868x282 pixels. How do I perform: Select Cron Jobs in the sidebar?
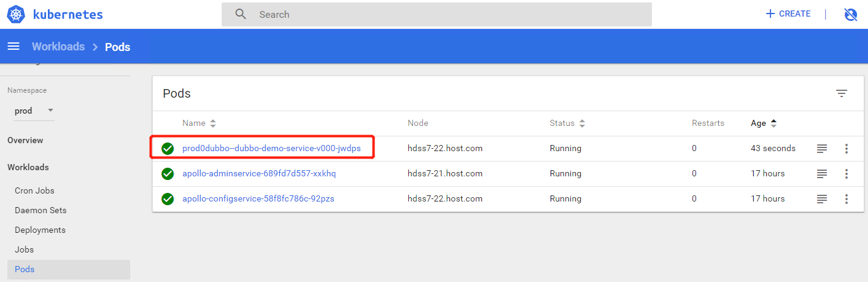(34, 190)
